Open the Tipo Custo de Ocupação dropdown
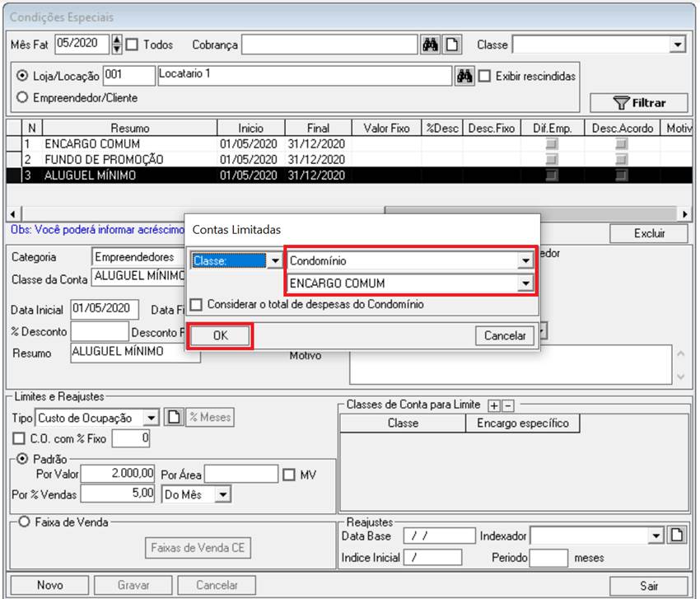700x599 pixels. coord(151,418)
